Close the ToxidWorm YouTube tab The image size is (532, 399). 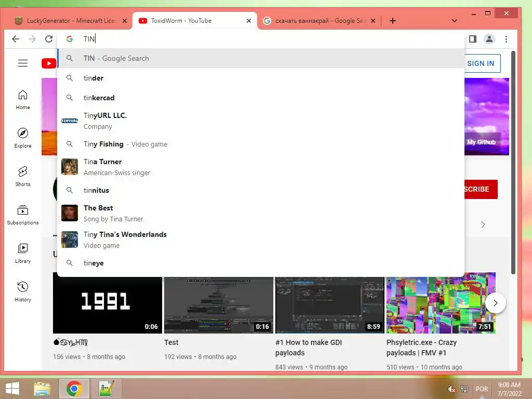(249, 21)
